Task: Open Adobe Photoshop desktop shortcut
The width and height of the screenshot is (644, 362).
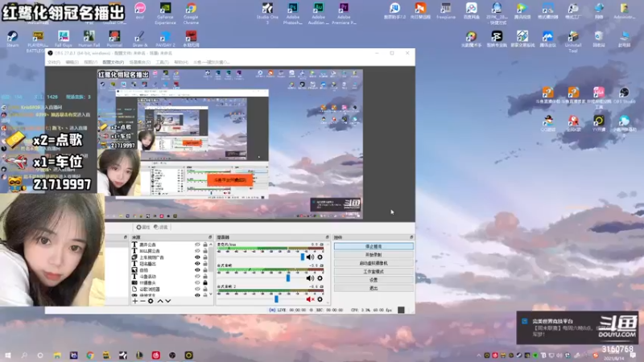Action: pyautogui.click(x=293, y=13)
